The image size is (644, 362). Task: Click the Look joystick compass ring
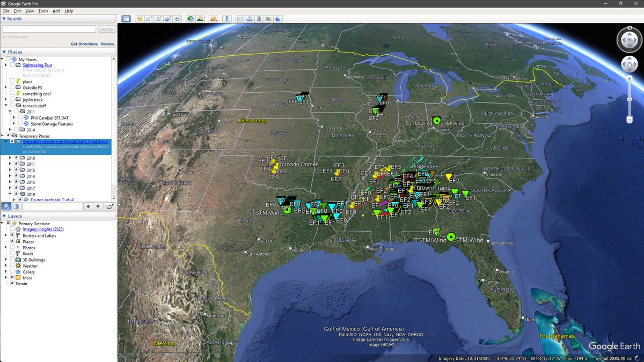tap(628, 39)
